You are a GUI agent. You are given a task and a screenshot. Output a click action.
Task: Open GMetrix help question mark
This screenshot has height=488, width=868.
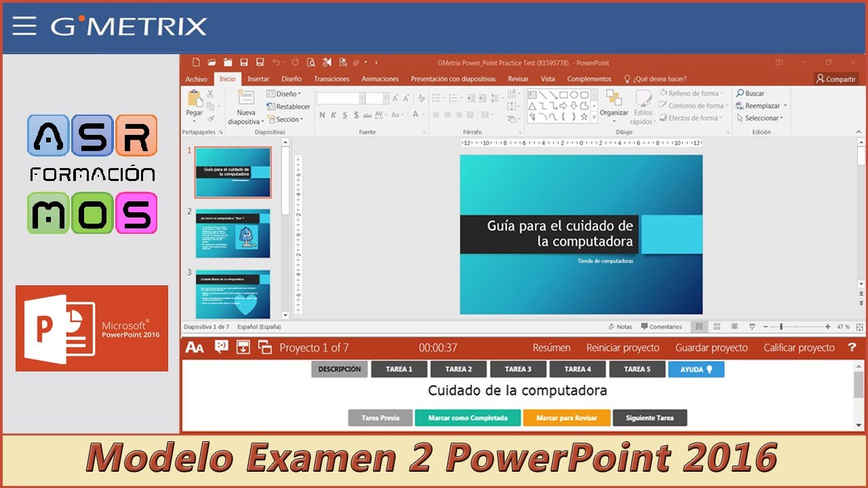point(852,348)
